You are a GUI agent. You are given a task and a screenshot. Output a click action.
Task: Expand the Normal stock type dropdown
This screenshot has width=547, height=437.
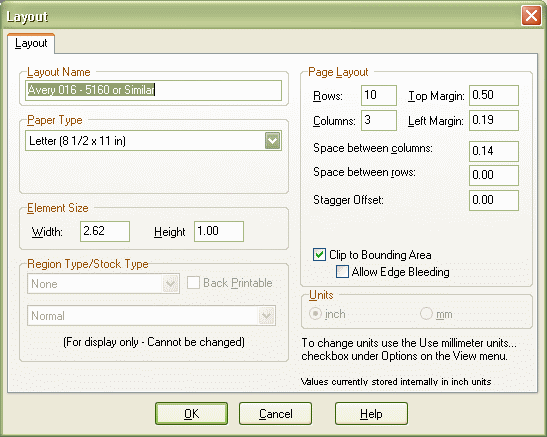[x=267, y=316]
